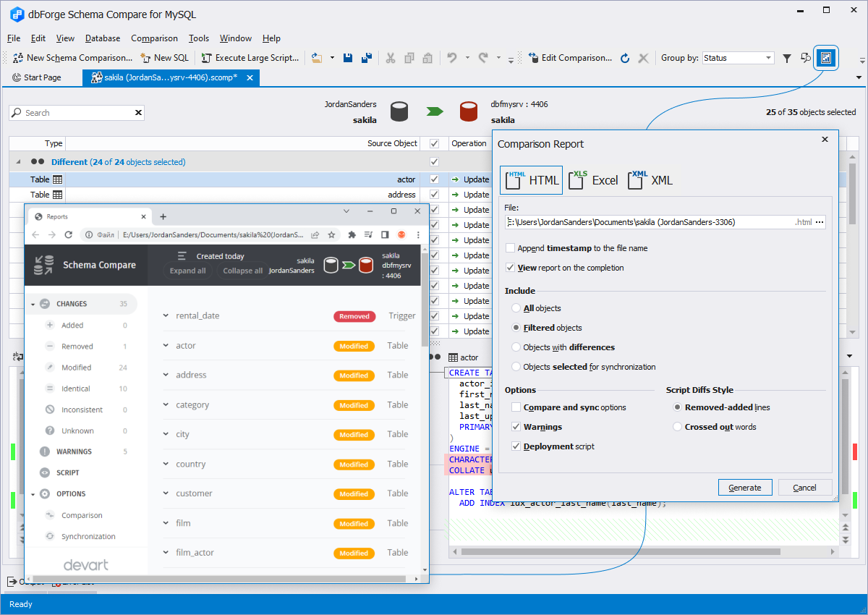
Task: Expand rental_date entry in report
Action: tap(166, 315)
